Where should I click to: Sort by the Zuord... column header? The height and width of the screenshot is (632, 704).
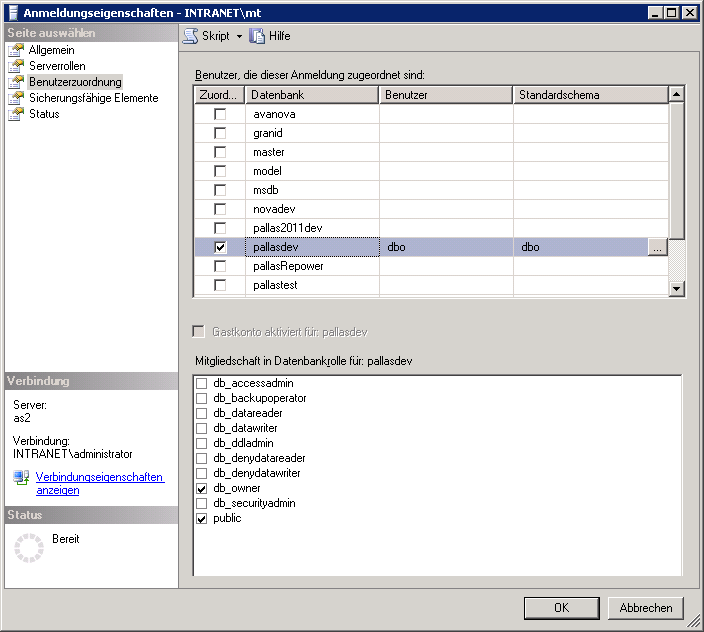220,95
